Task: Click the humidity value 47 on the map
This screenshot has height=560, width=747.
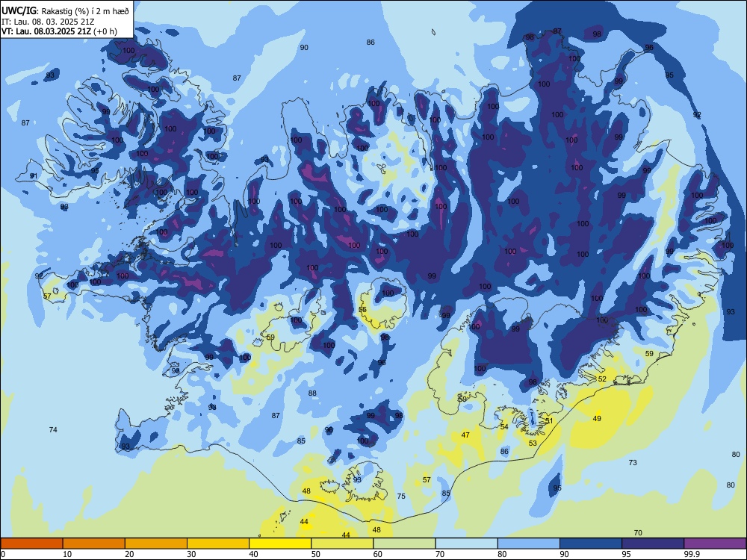Action: [465, 435]
